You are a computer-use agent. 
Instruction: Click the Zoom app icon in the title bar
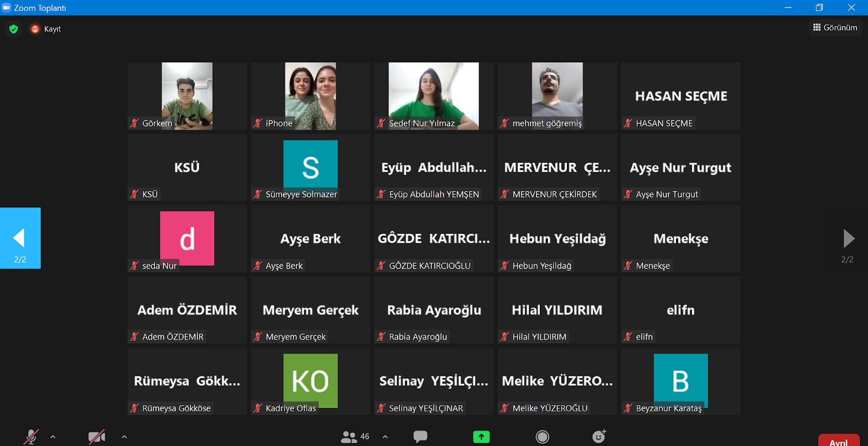(x=7, y=8)
